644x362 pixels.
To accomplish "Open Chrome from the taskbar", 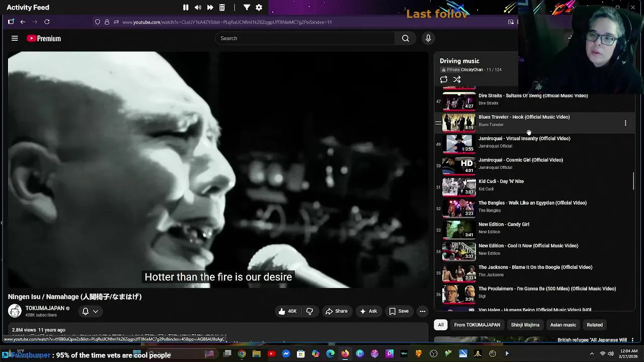I will tap(242, 354).
